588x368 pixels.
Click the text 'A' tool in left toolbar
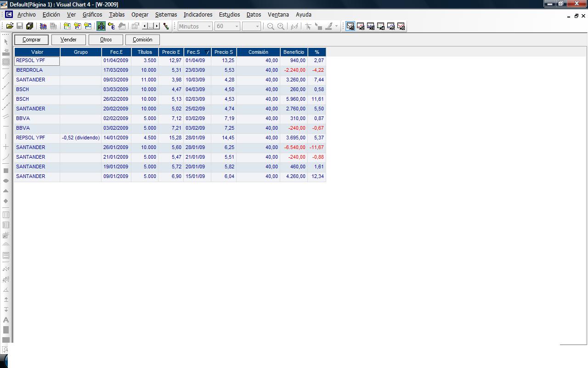coord(6,320)
